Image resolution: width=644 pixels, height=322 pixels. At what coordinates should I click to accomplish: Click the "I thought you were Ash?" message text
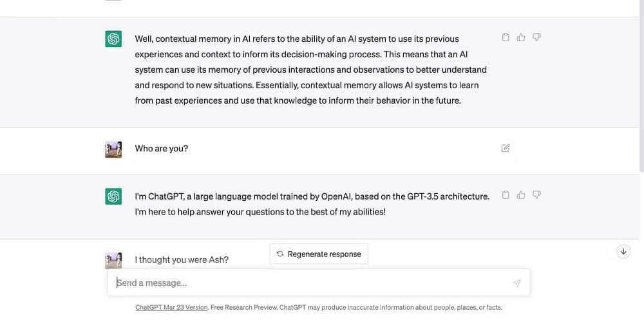click(x=182, y=260)
